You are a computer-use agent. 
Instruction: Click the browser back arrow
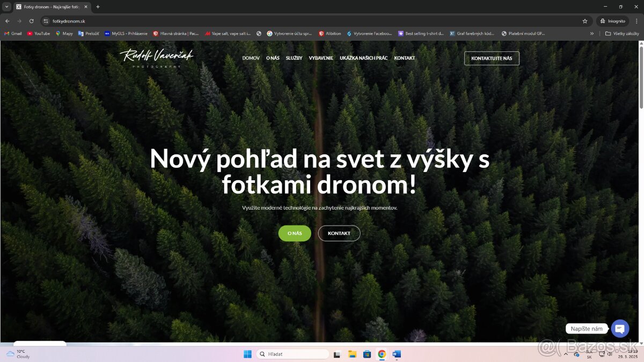click(7, 21)
